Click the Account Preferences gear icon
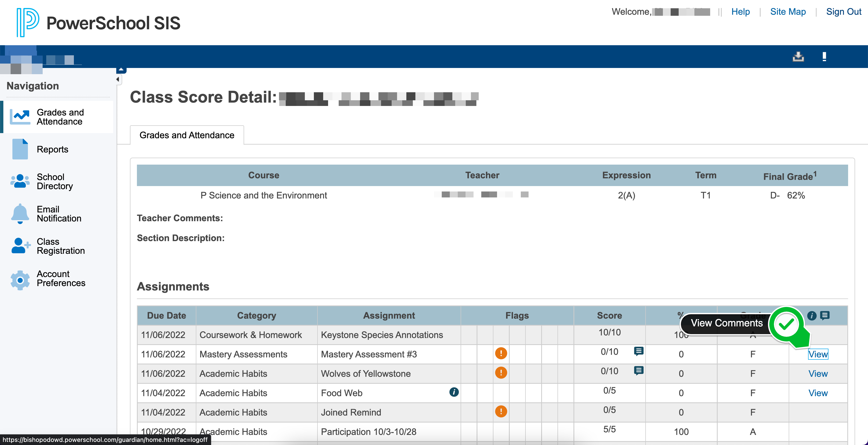The image size is (868, 445). 20,280
